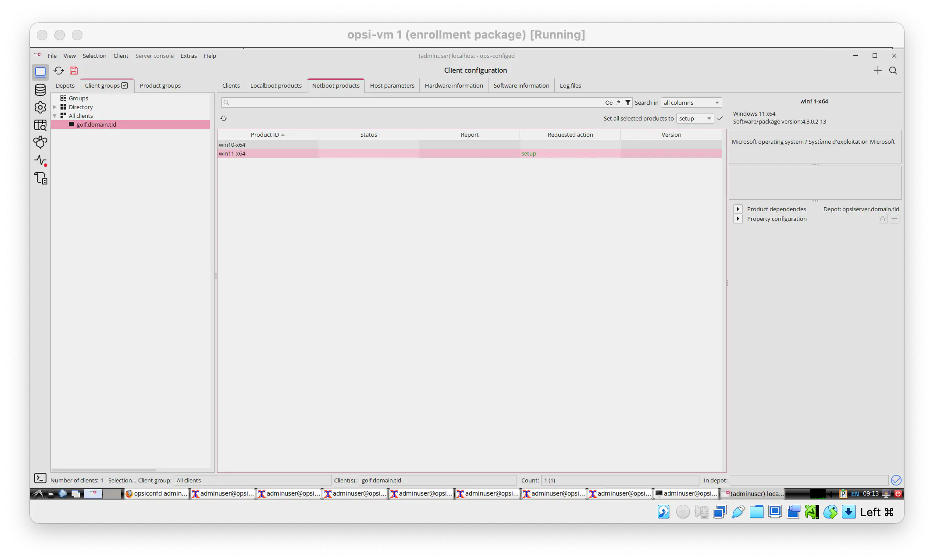934x560 pixels.
Task: Click the property configuration lock icon
Action: [882, 219]
